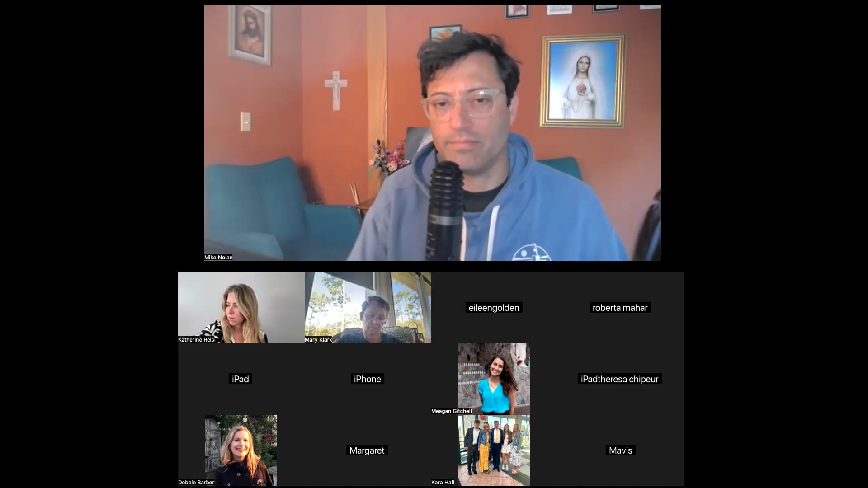Click the Meagan Gitchell name label
This screenshot has width=868, height=488.
click(x=451, y=411)
